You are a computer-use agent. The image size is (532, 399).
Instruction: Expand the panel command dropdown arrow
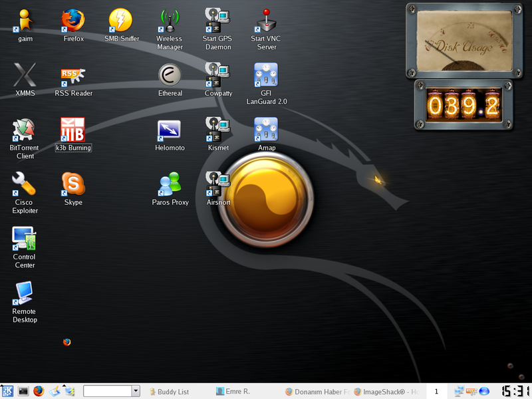(x=136, y=391)
